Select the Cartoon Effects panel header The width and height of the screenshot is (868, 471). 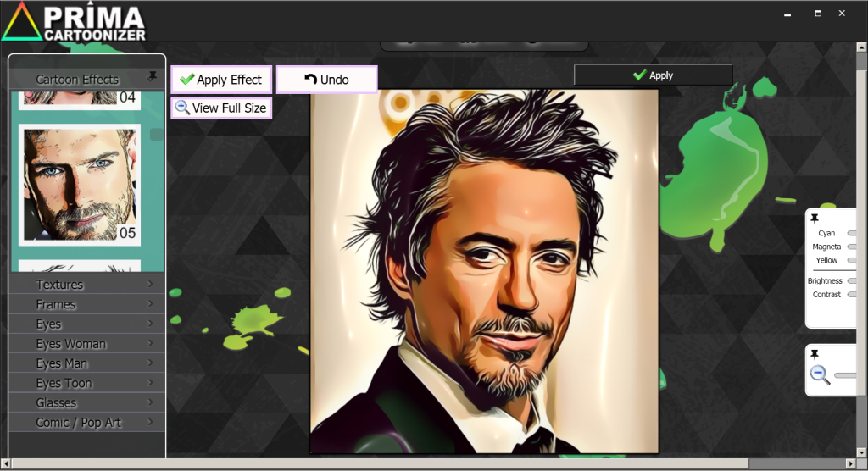click(77, 80)
